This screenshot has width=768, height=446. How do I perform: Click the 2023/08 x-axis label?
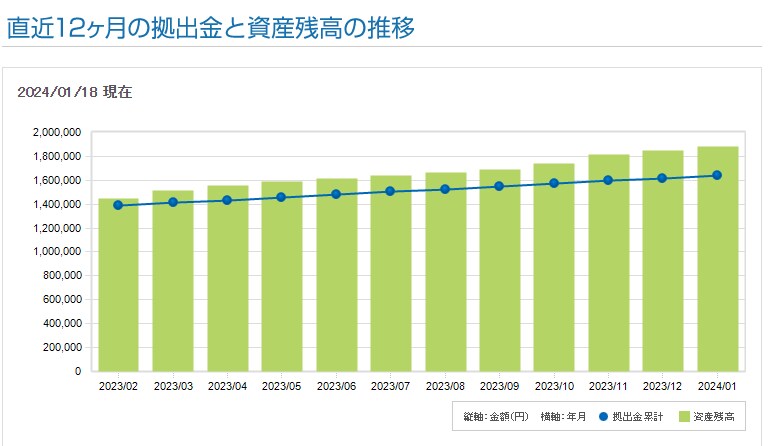[445, 386]
